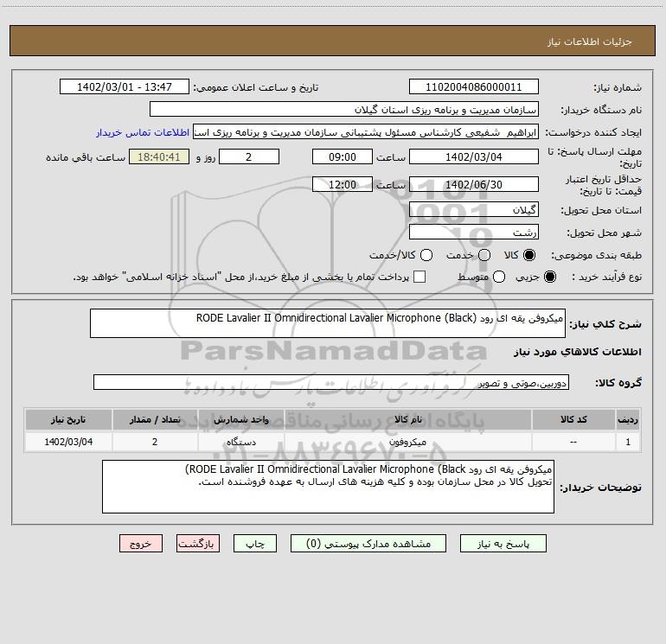Viewport: 666px width, 644px height.
Task: Click the buyer organization name field
Action: (x=344, y=109)
